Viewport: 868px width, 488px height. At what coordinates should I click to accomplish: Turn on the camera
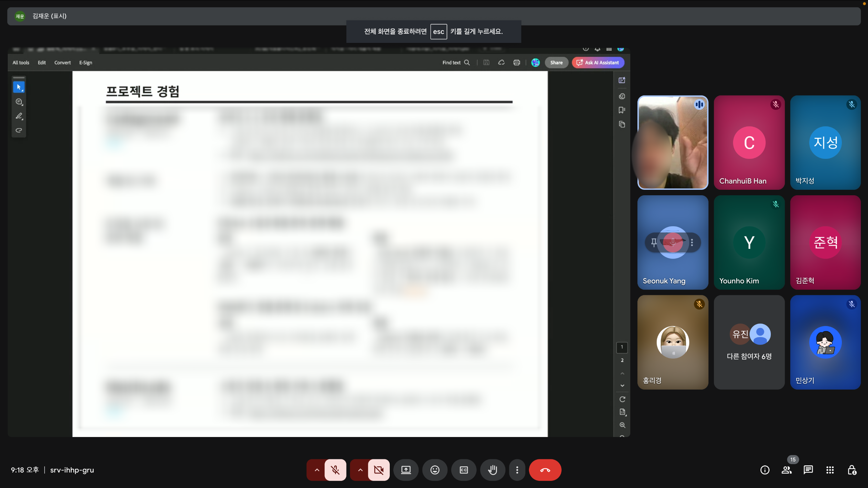coord(379,470)
